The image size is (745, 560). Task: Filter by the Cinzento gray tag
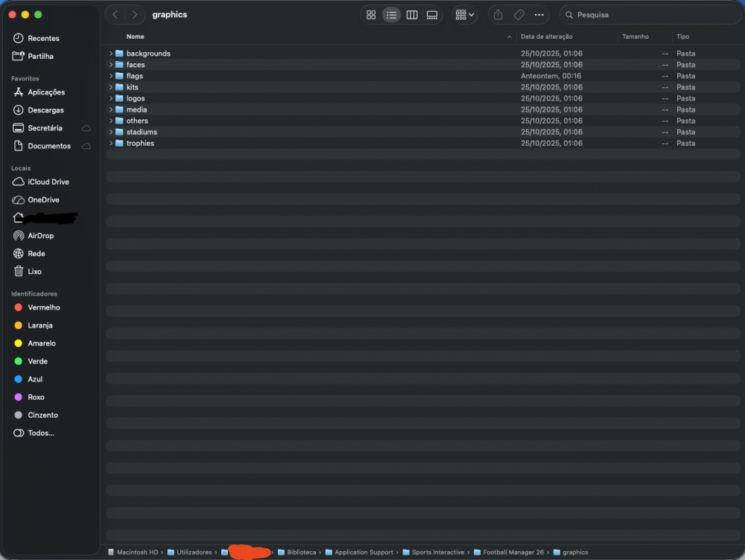point(36,415)
